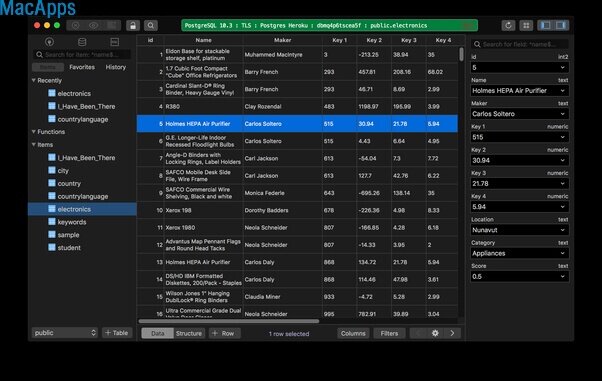
Task: Click the Key 2 field value 30.94
Action: coord(520,160)
